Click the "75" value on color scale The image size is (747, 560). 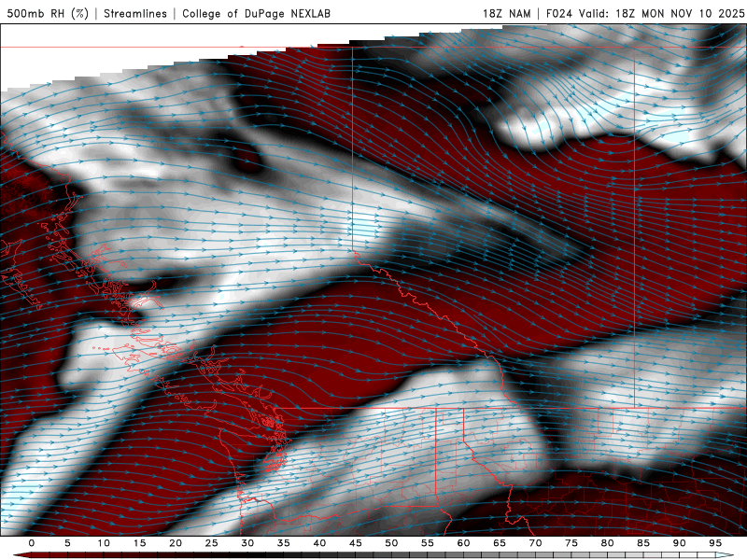click(x=571, y=543)
